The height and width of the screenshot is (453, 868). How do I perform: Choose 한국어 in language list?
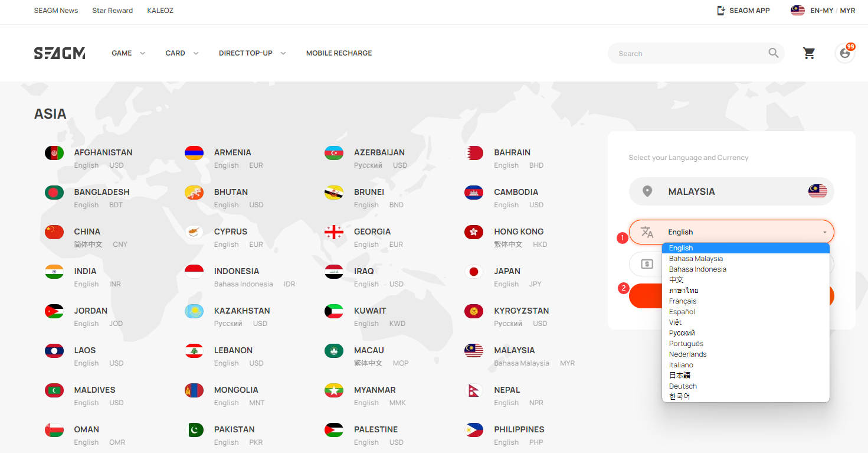point(746,396)
